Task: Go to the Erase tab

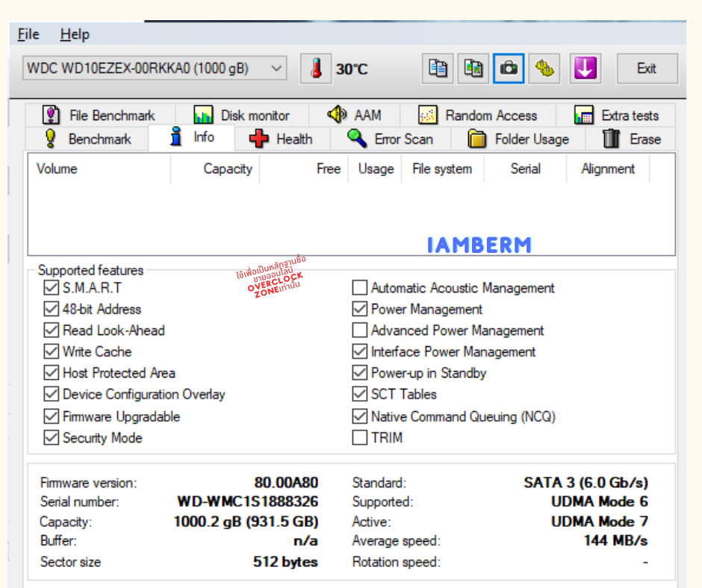Action: (632, 139)
